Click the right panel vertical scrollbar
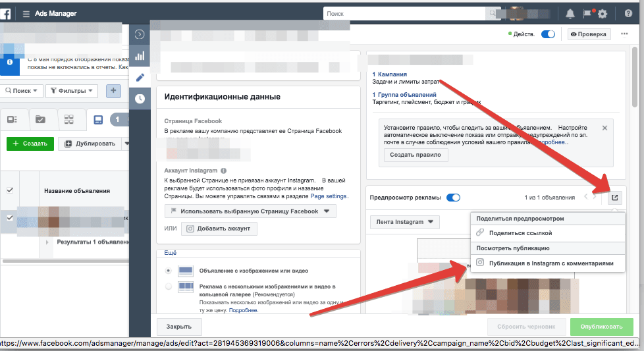The image size is (644, 351). (635, 78)
